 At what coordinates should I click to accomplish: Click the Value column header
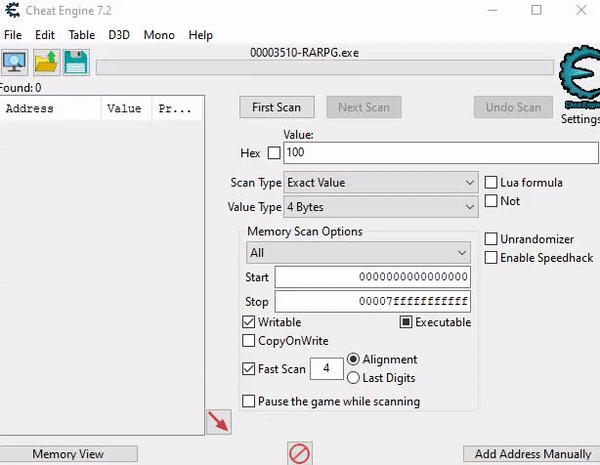126,109
